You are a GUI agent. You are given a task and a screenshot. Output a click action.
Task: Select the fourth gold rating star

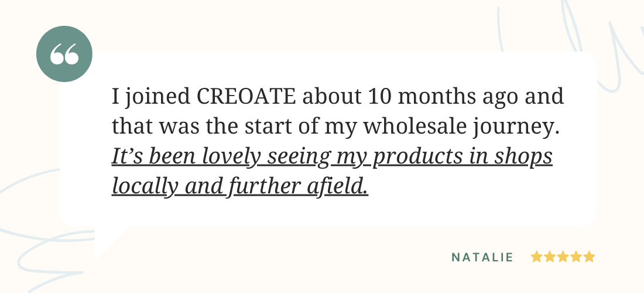pos(576,257)
